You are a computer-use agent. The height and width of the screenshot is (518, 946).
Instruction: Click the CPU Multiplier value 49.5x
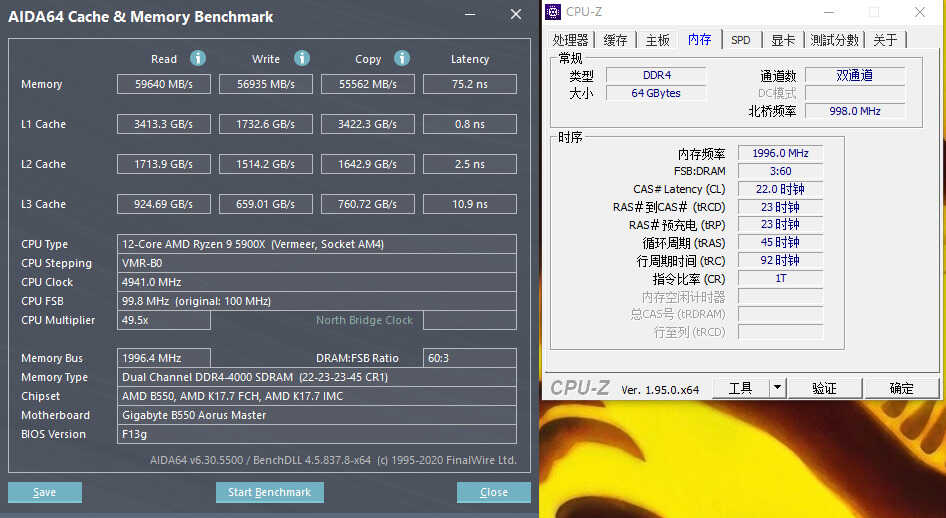click(163, 320)
